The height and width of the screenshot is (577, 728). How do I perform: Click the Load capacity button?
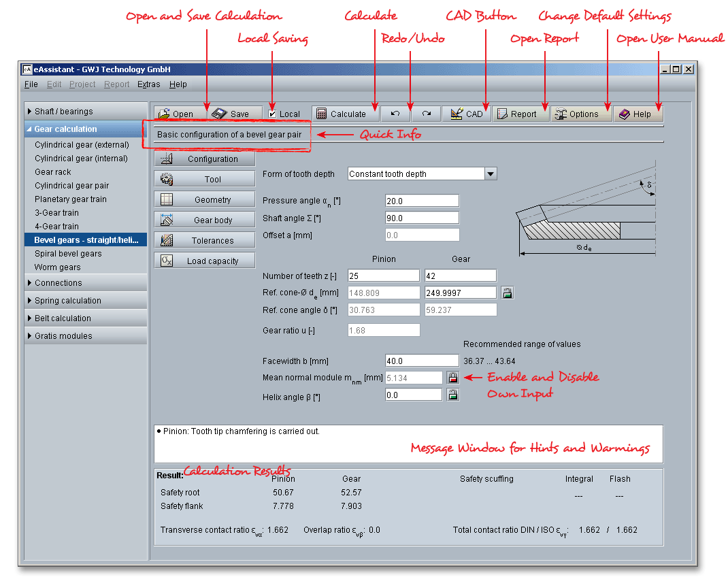pyautogui.click(x=205, y=261)
